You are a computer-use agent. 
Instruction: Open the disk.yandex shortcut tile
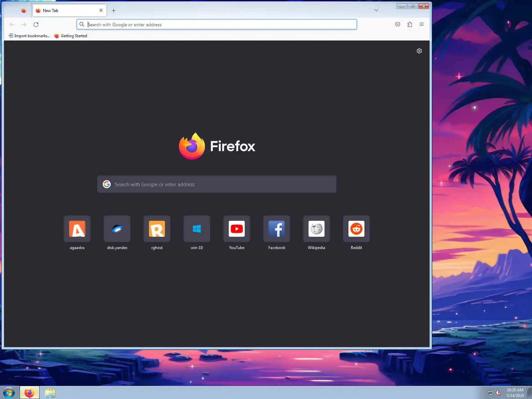(x=117, y=229)
